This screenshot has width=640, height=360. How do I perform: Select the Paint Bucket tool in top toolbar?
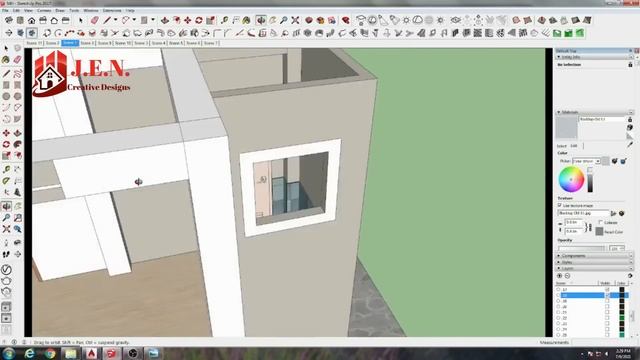pos(247,20)
